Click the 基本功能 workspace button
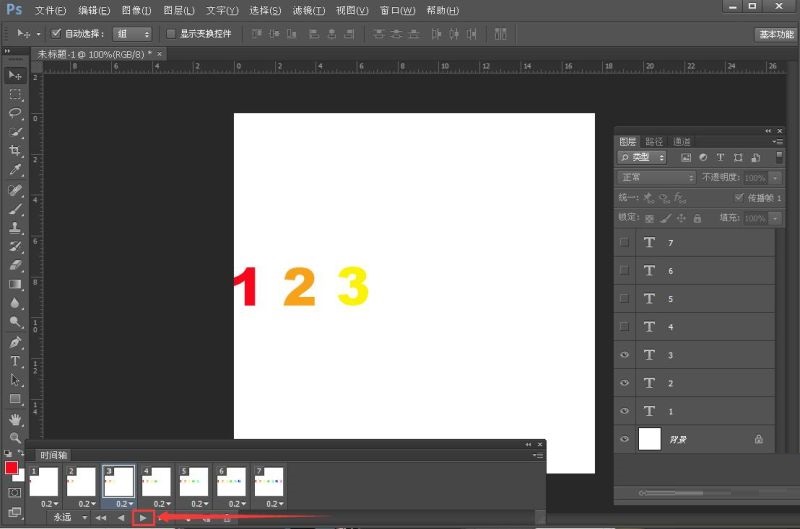This screenshot has height=529, width=800. (x=774, y=34)
